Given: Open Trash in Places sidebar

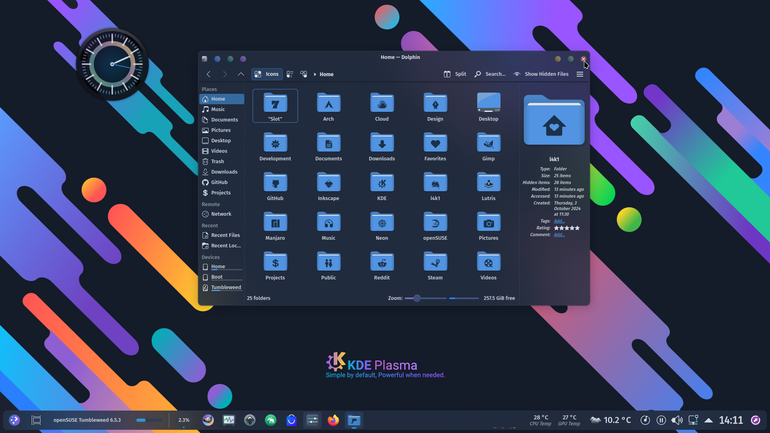Looking at the screenshot, I should [x=221, y=162].
